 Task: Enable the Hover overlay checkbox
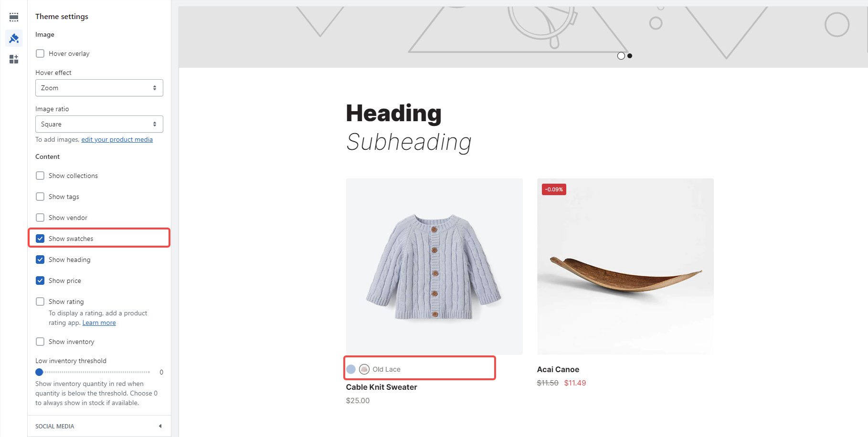pos(40,53)
